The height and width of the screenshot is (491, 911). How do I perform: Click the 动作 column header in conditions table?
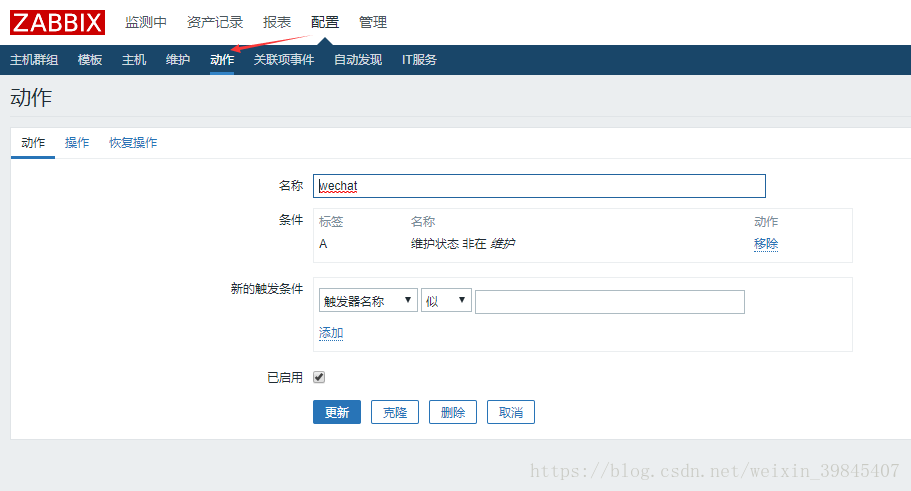click(766, 221)
